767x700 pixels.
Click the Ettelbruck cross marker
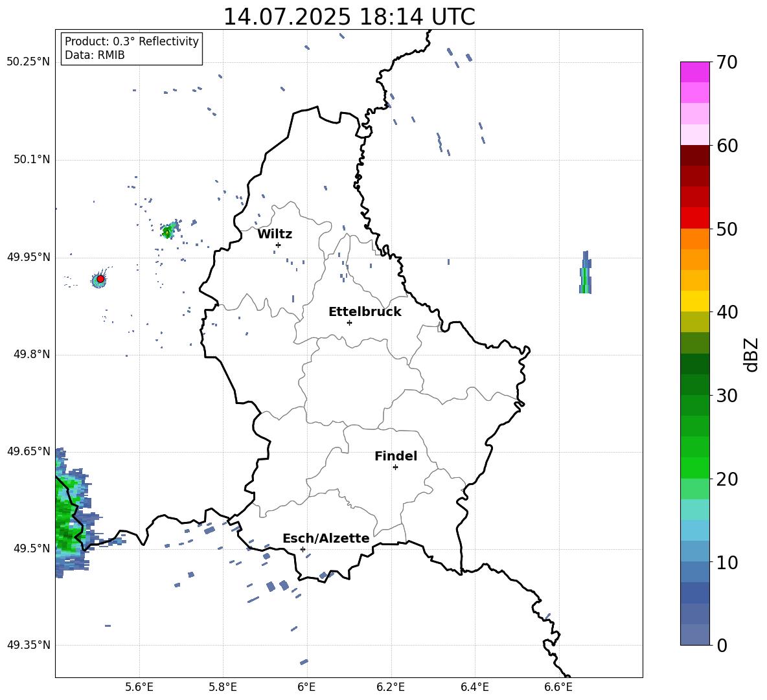click(349, 322)
